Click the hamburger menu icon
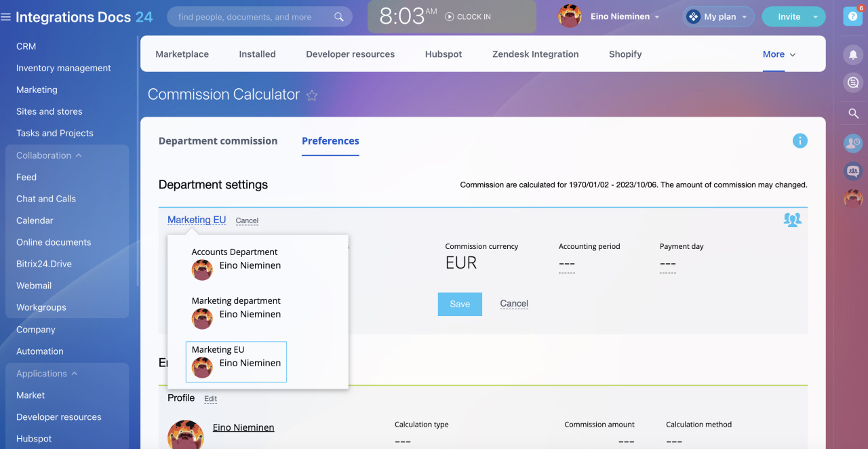868x449 pixels. pos(6,17)
